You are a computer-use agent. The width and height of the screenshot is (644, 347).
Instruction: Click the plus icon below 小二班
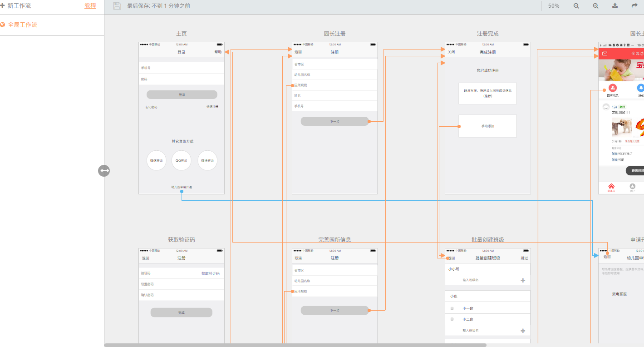click(523, 331)
